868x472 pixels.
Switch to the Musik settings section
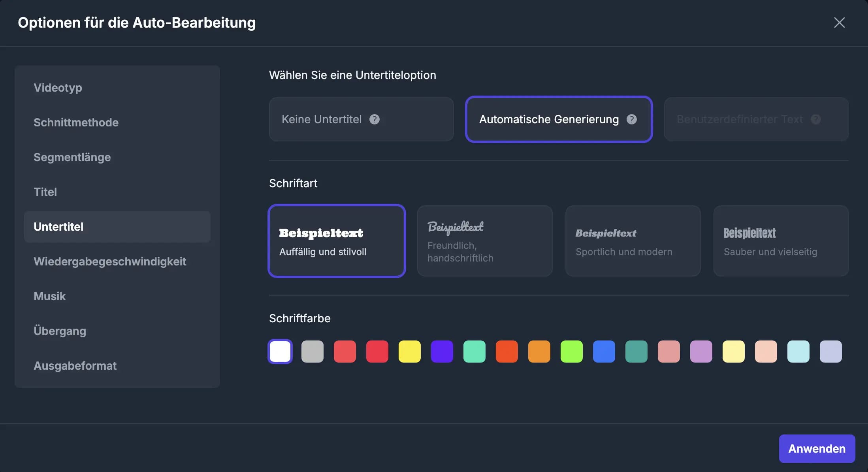pos(50,296)
